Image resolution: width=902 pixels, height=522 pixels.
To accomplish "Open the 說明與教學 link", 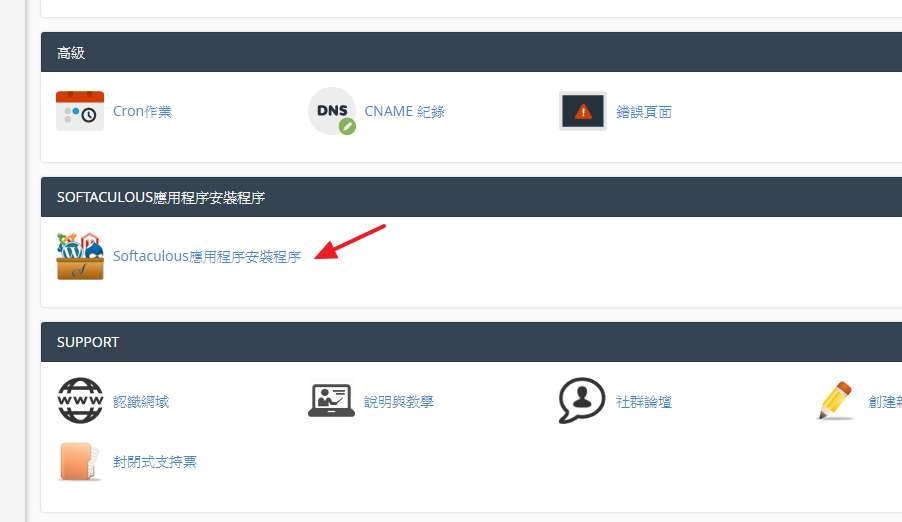I will click(x=399, y=401).
